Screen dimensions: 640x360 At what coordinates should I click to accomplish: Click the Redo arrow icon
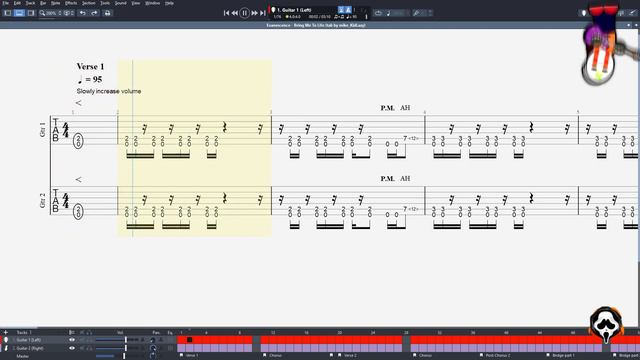(x=94, y=13)
